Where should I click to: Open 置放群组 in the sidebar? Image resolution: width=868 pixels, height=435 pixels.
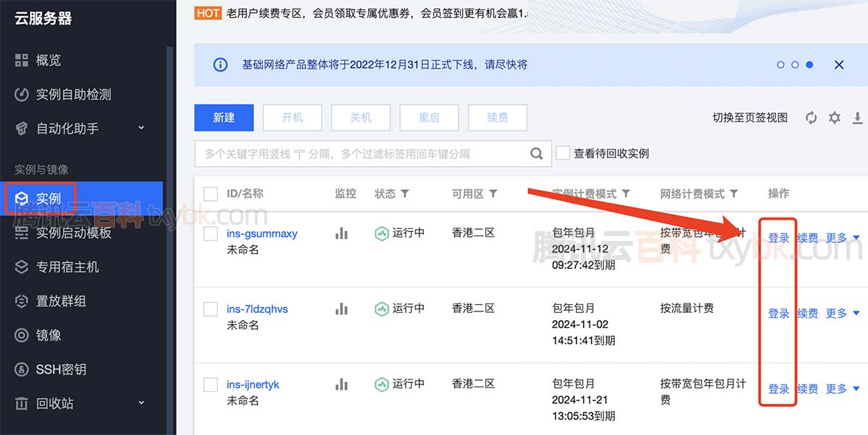click(61, 301)
